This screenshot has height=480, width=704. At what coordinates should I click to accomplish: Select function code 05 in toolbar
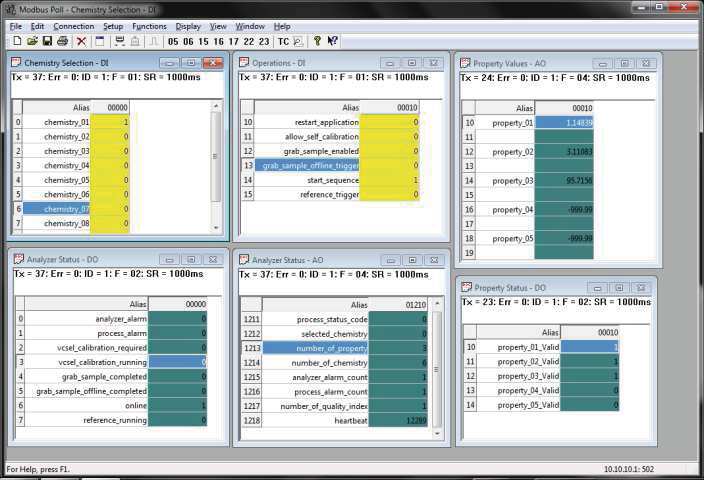click(x=173, y=41)
